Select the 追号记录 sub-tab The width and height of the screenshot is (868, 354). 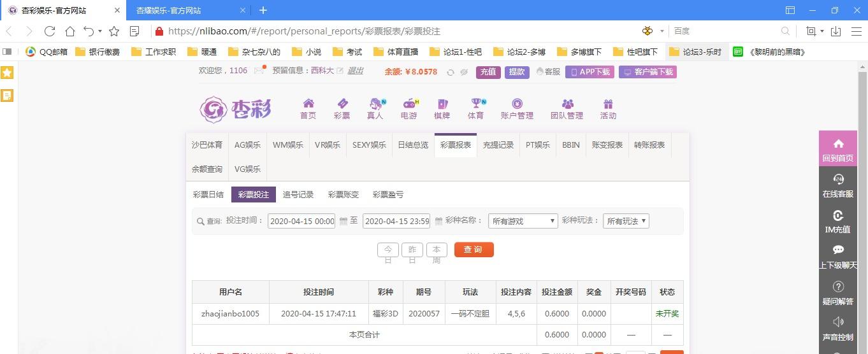298,195
